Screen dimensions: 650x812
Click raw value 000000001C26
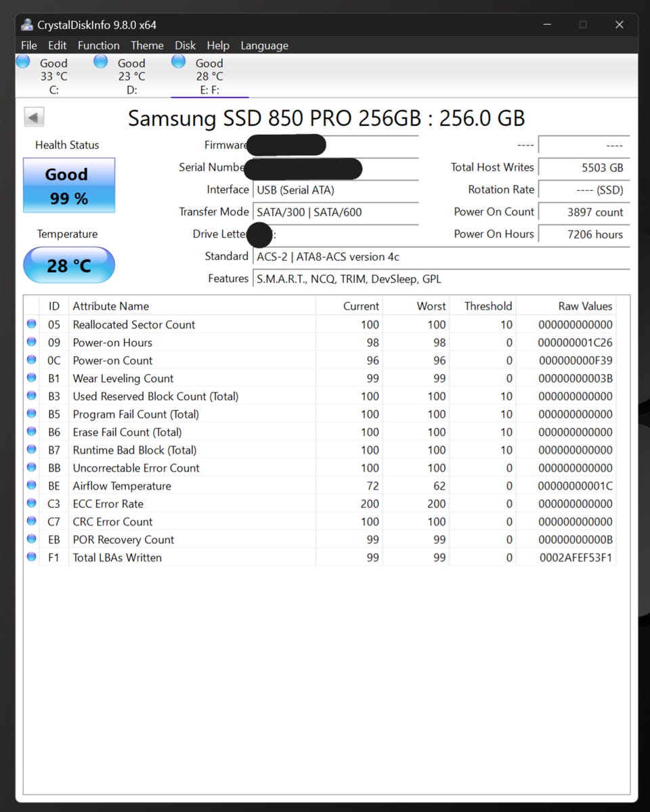pos(575,343)
